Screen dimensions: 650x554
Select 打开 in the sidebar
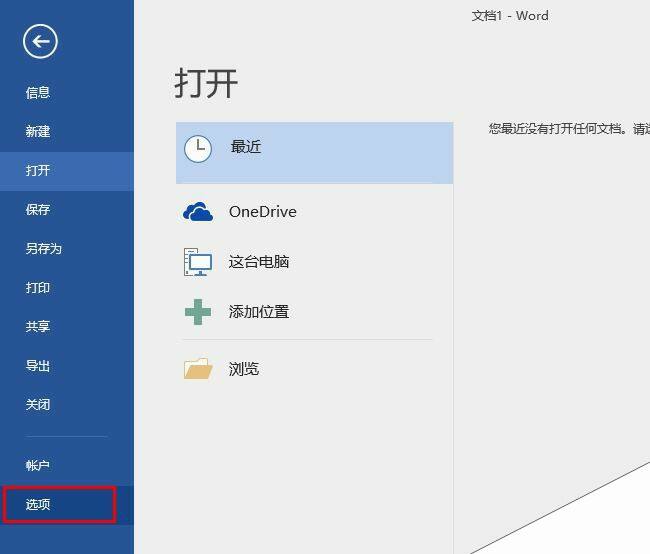[x=67, y=171]
